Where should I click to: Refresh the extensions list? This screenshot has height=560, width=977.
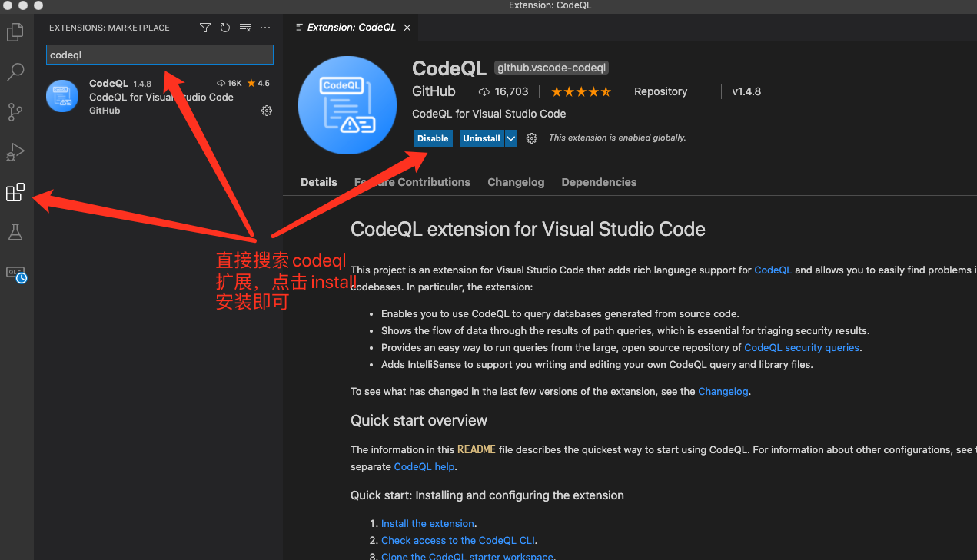(x=224, y=27)
